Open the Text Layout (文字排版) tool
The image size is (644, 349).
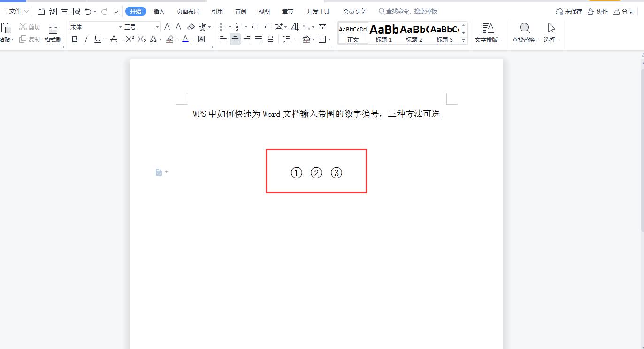coord(488,32)
